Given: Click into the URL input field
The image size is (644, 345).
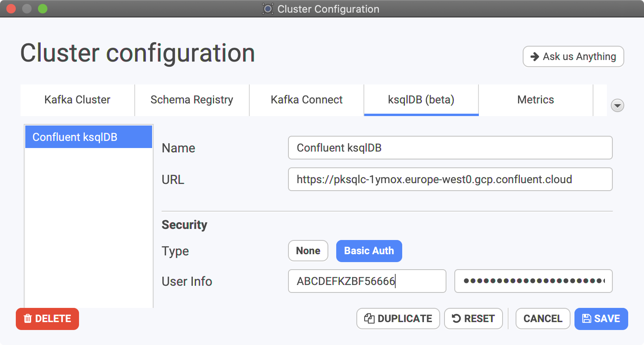Looking at the screenshot, I should 450,179.
